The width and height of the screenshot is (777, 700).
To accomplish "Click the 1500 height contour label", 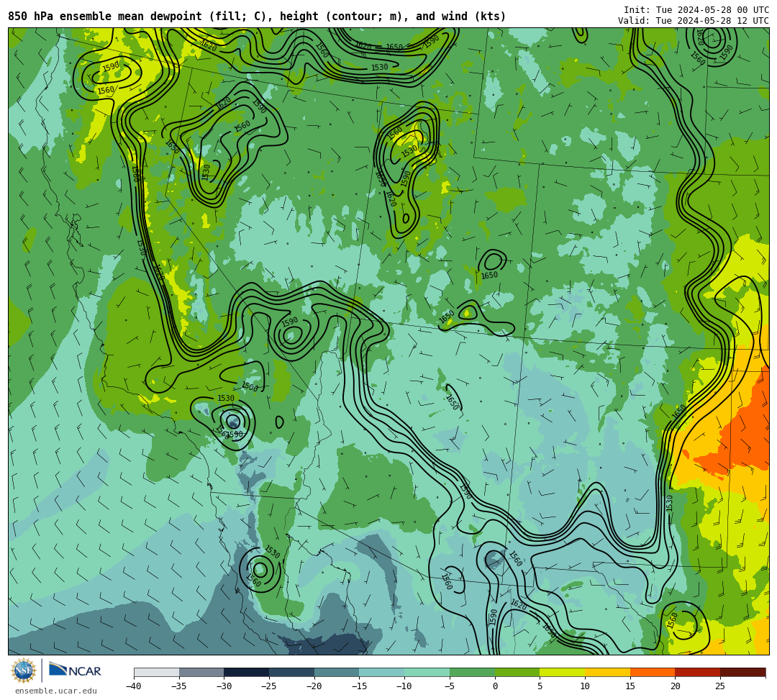I will (x=250, y=386).
